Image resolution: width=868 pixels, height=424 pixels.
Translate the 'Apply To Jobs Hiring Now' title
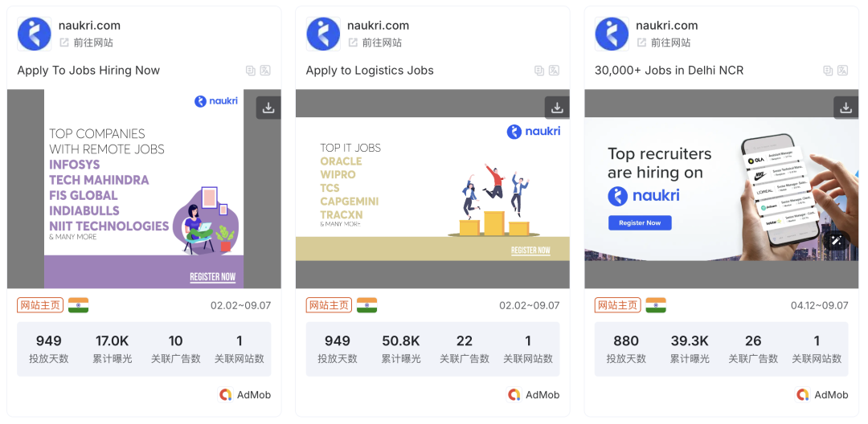[x=265, y=71]
